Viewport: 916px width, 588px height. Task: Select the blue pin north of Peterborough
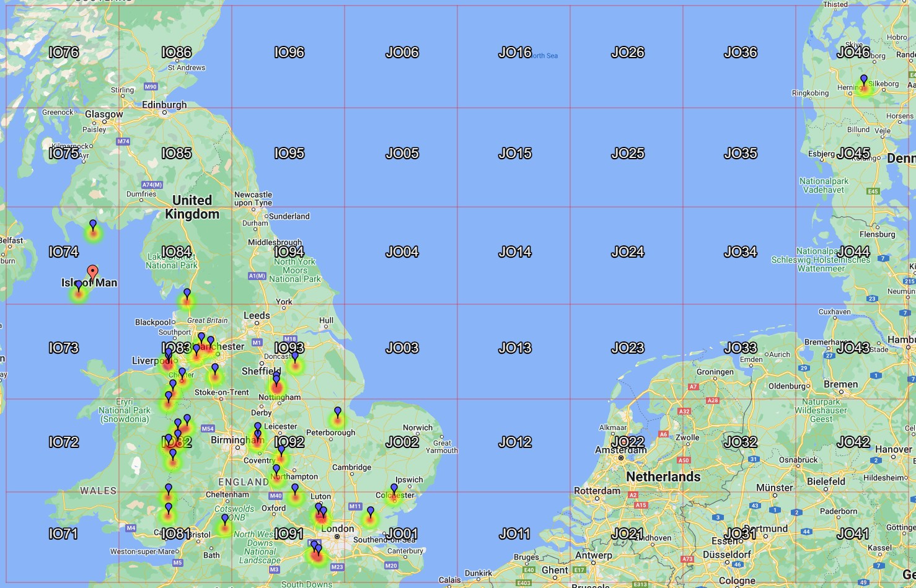click(338, 413)
